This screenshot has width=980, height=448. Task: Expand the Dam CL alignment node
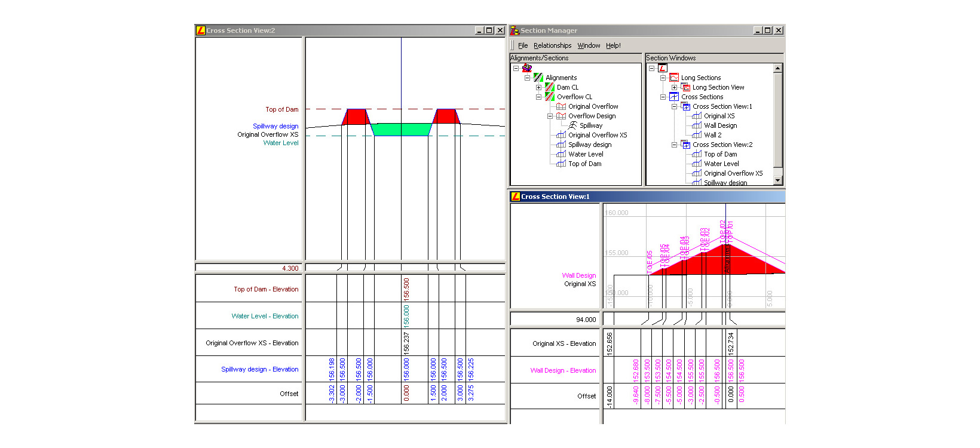coord(538,87)
